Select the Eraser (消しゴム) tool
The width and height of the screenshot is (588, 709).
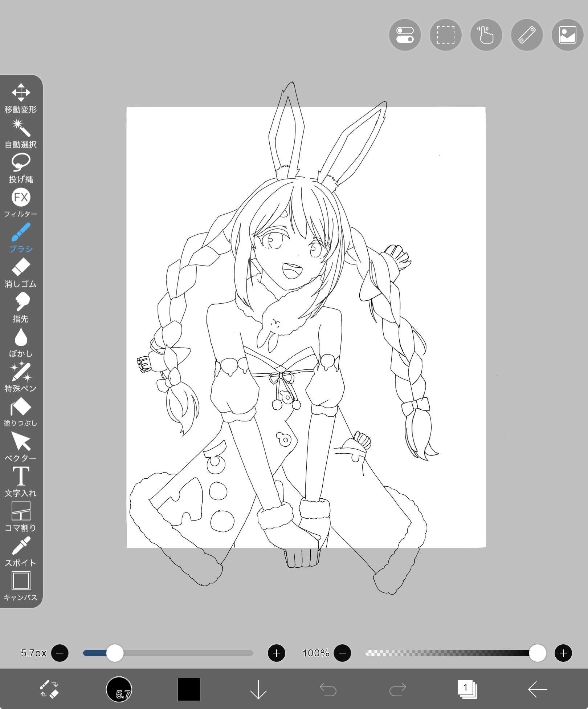(x=21, y=272)
